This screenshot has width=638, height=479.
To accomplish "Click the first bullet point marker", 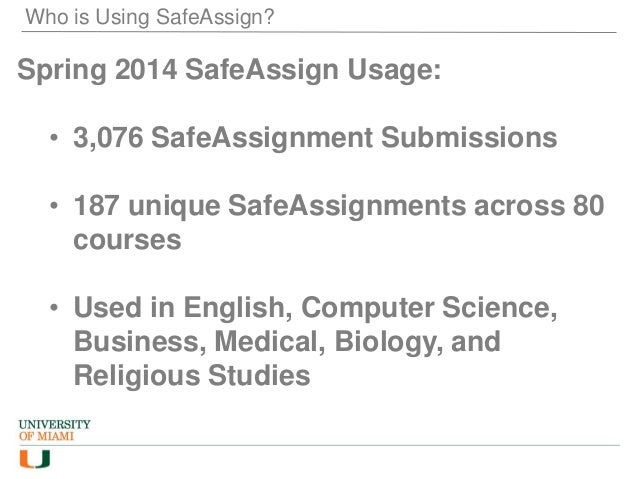I will [x=54, y=138].
